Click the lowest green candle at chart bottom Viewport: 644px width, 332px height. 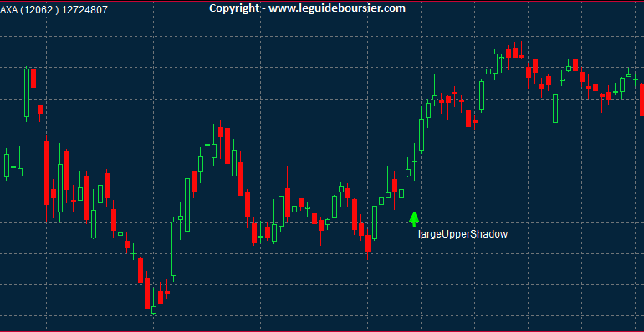154,309
